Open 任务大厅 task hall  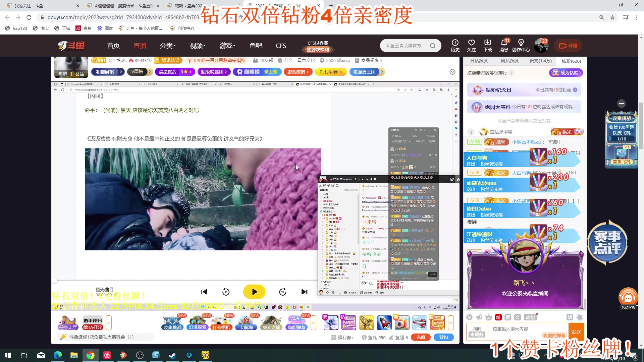pos(68,323)
